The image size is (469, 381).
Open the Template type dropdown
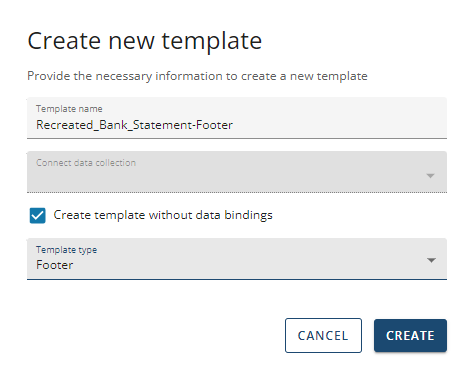point(237,259)
